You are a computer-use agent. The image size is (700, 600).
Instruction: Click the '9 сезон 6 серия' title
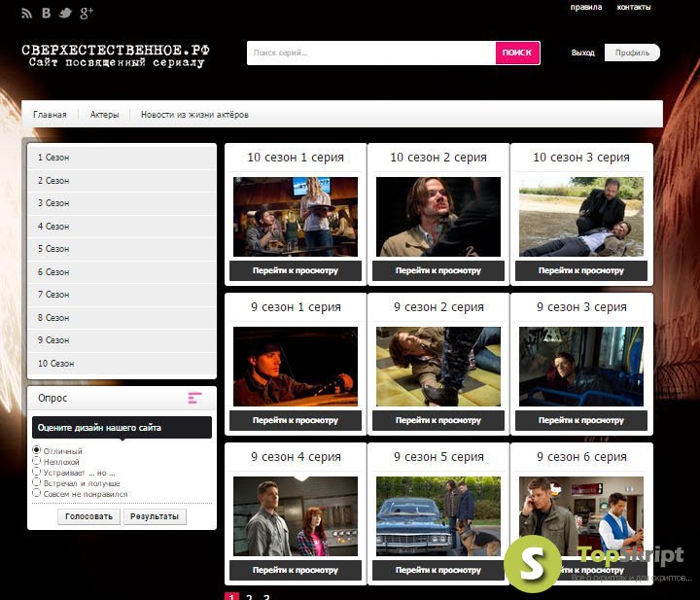click(x=581, y=457)
